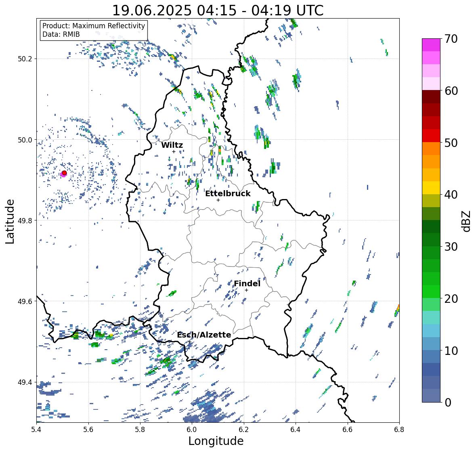Click latitude tick label 50.0
The width and height of the screenshot is (476, 451).
pyautogui.click(x=25, y=140)
